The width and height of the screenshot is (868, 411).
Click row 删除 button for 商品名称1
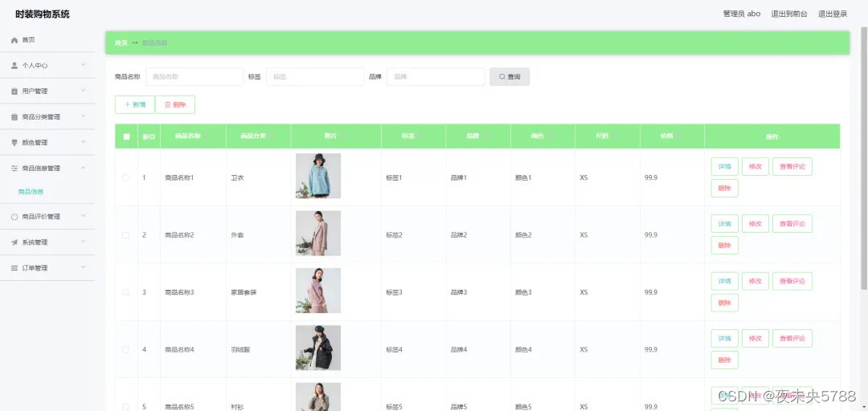point(725,188)
